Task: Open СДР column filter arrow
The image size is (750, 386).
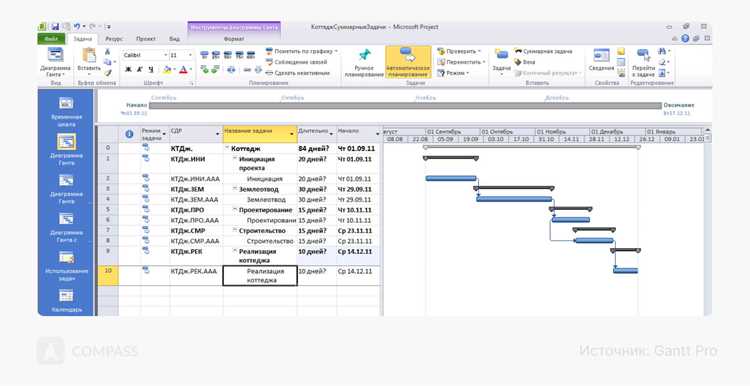Action: pyautogui.click(x=218, y=134)
